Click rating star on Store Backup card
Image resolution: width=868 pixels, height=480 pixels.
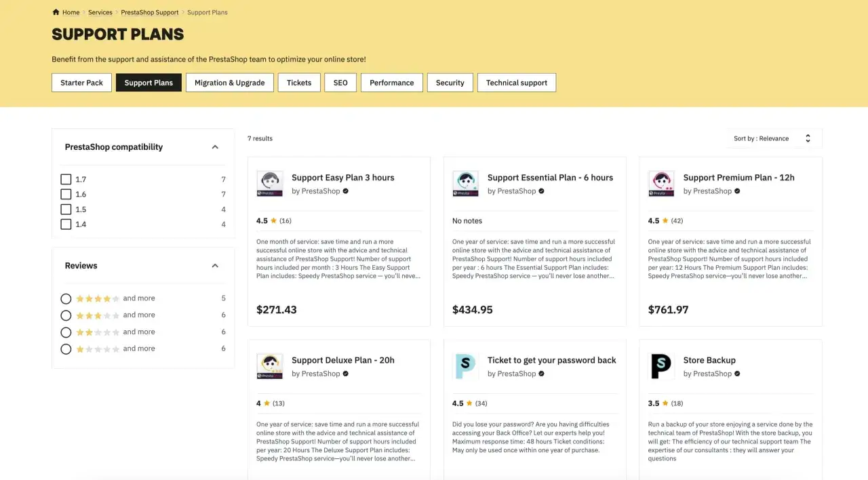point(665,403)
